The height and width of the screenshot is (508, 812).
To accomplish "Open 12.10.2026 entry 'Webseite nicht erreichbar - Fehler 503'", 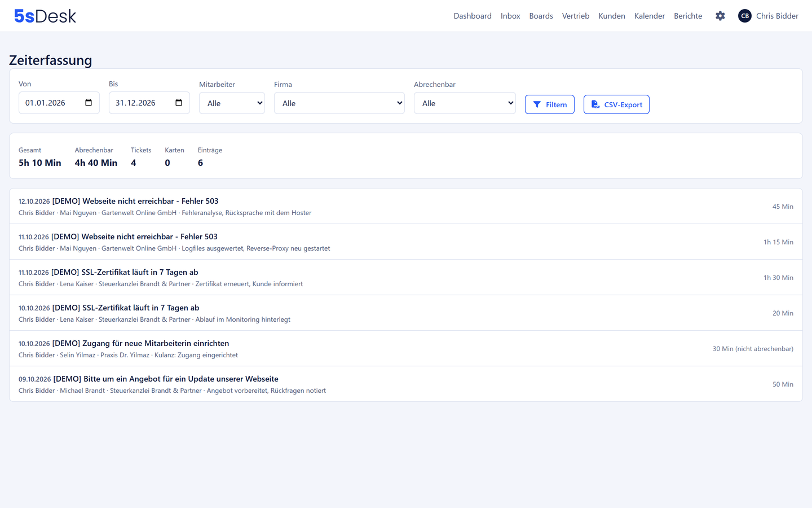I will 406,207.
